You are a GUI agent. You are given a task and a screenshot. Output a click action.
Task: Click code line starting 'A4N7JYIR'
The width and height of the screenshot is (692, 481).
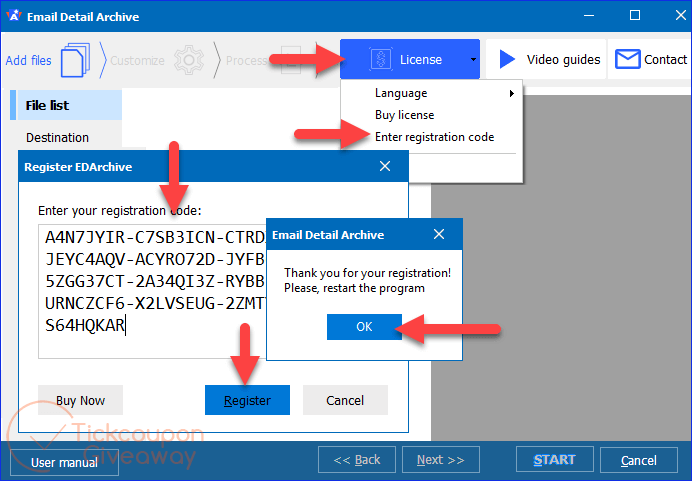point(155,238)
